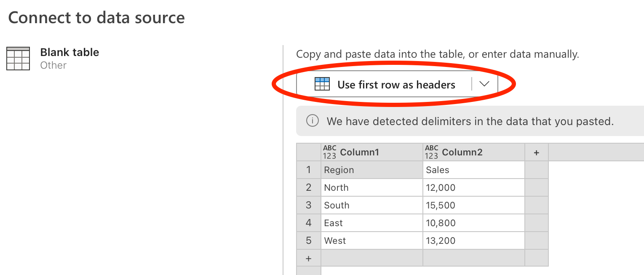
Task: Click the table icon in headers button
Action: pyautogui.click(x=322, y=84)
